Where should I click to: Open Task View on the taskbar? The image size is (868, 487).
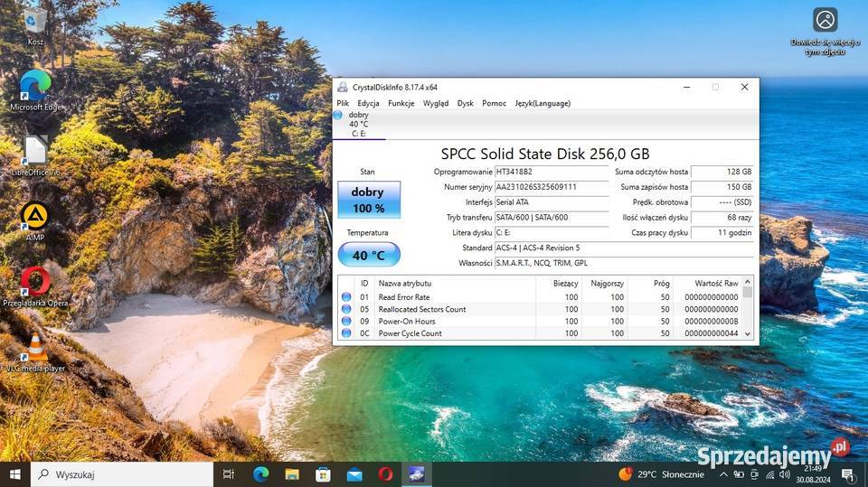(228, 474)
